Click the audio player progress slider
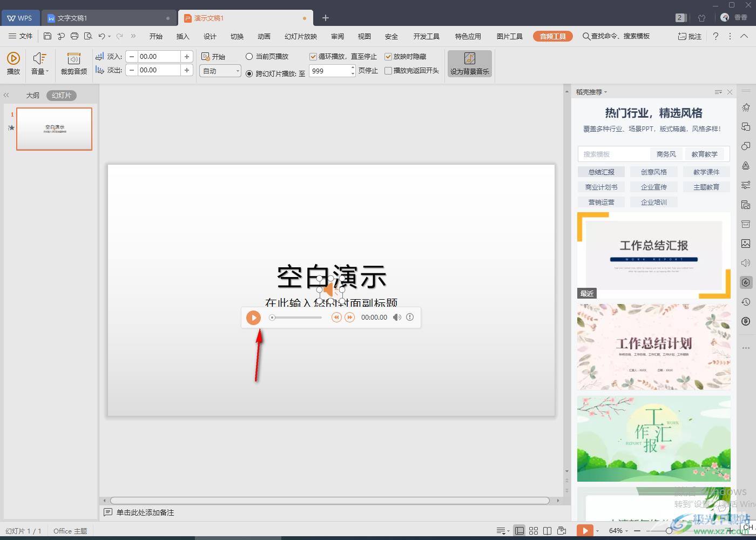The width and height of the screenshot is (756, 540). (x=296, y=318)
